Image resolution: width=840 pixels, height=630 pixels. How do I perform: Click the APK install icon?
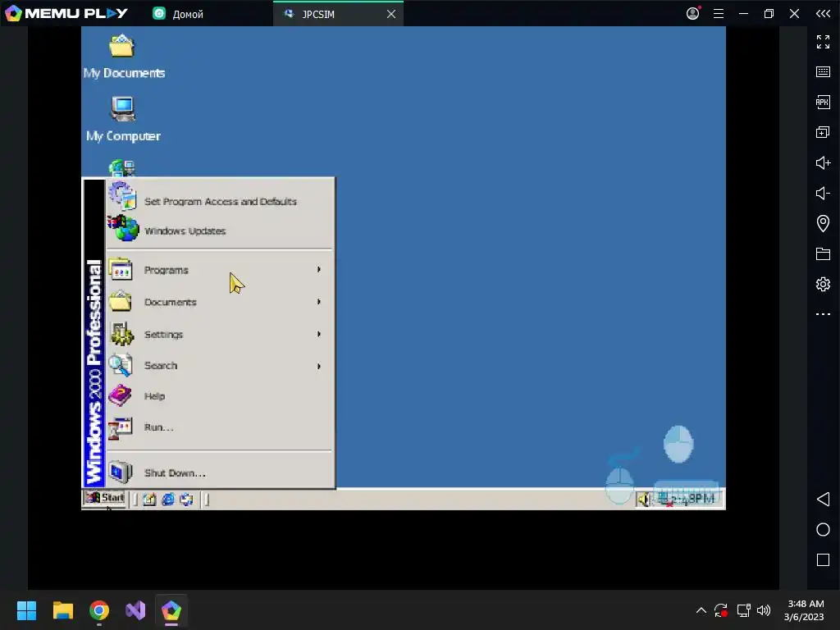point(823,102)
